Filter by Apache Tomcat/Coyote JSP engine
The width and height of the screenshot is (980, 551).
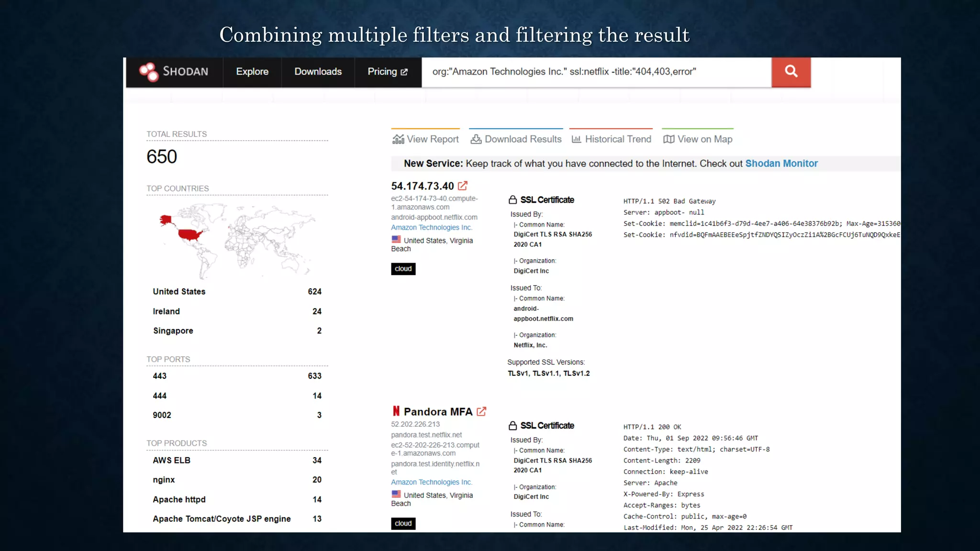(222, 519)
